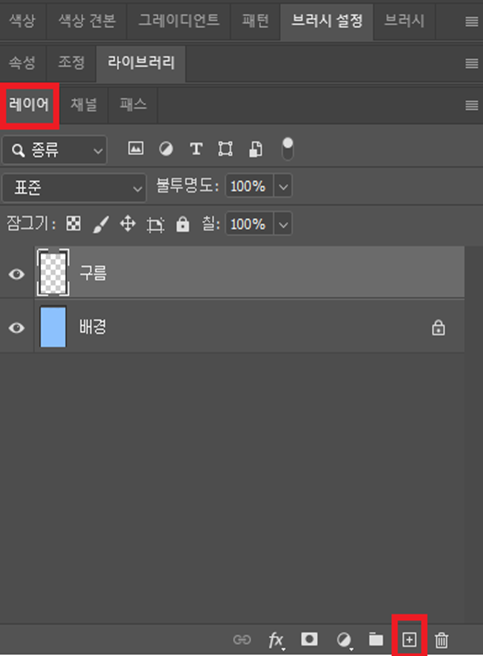
Task: Open the 종류 filter type dropdown
Action: (x=54, y=150)
